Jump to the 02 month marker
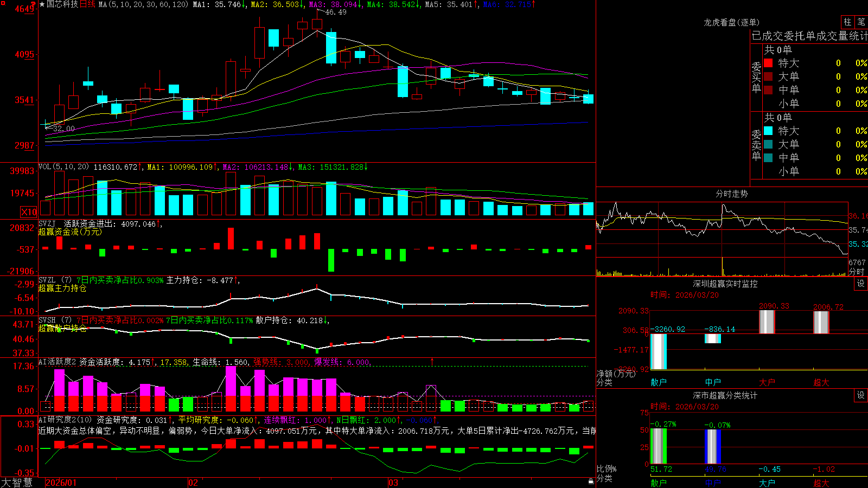Screen dimensions: 868x488 (193, 483)
